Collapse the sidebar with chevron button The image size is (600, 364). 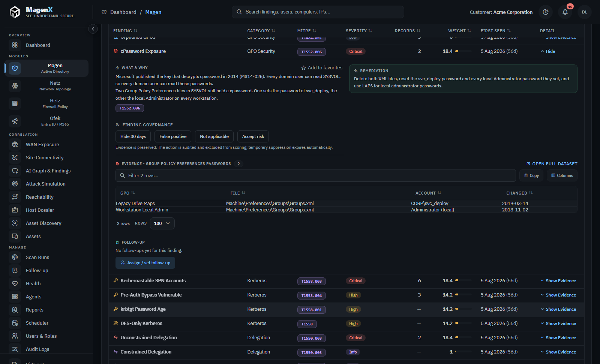point(93,29)
